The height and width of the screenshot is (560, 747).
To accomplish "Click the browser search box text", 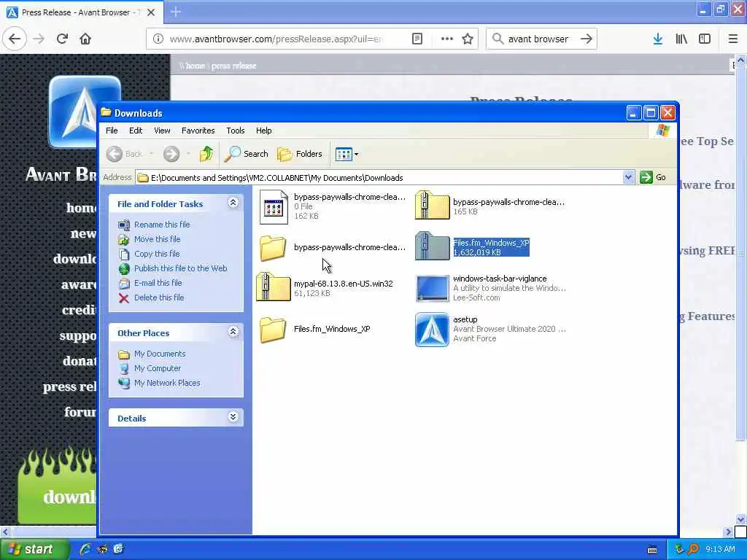I will pos(538,39).
